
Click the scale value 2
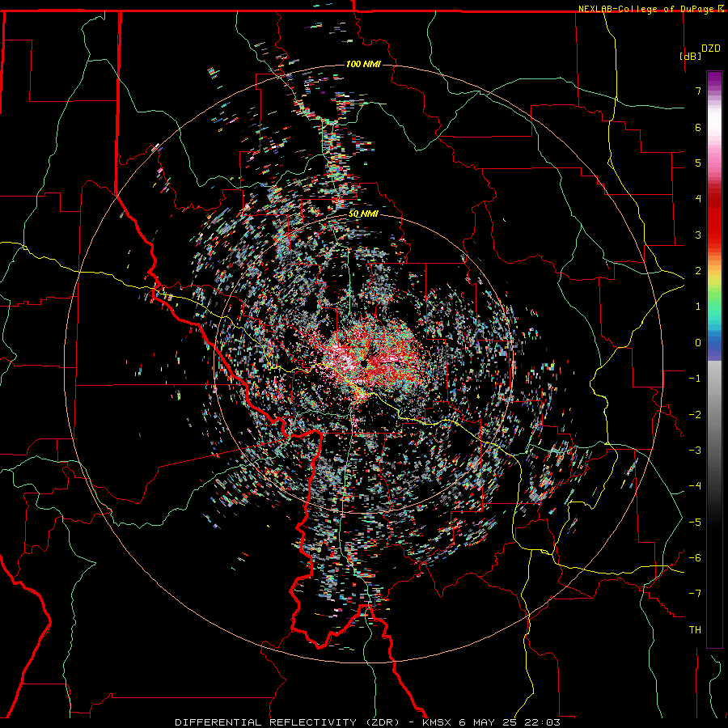coord(698,271)
